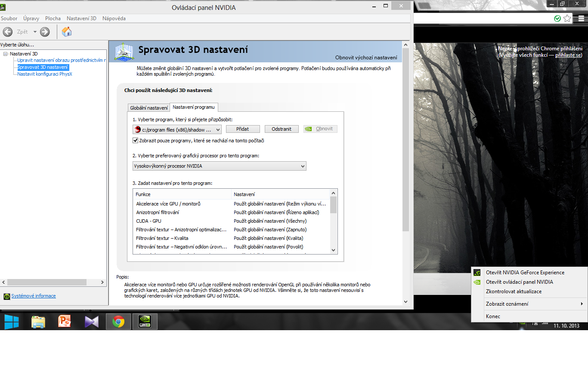Click the settings list scrollbar down arrow
This screenshot has height=365, width=588.
(334, 250)
